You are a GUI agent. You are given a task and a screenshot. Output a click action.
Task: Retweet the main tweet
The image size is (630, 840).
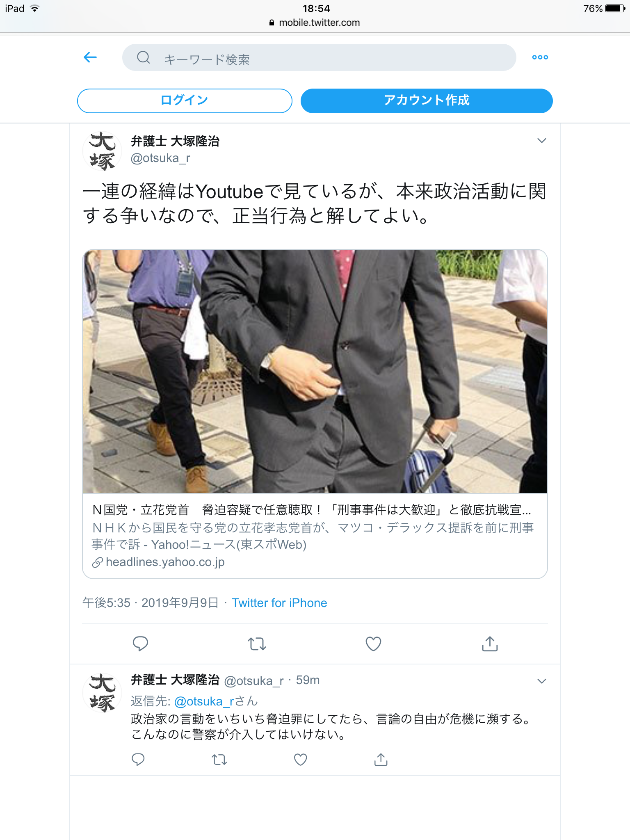(257, 644)
